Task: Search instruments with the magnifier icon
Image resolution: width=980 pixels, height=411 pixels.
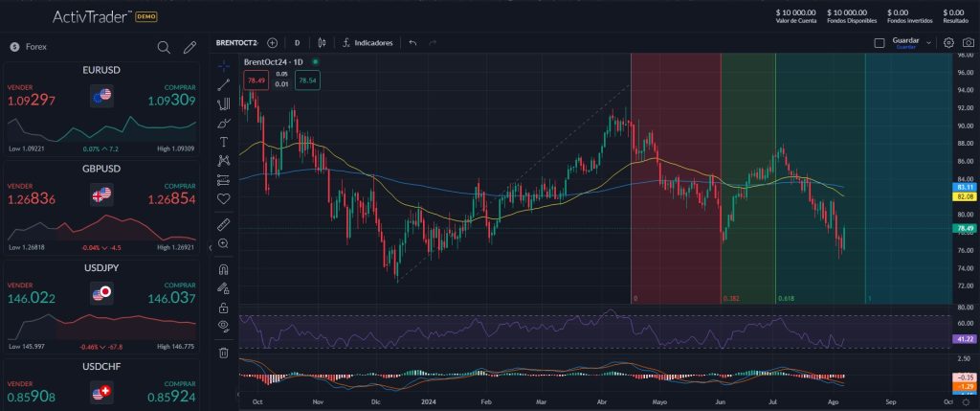Action: (x=164, y=47)
